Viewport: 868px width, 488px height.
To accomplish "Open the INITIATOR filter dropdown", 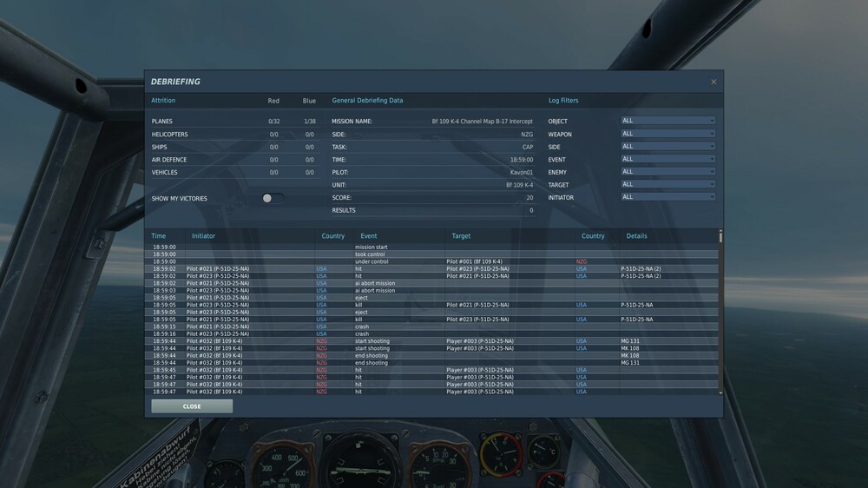I will [x=667, y=197].
